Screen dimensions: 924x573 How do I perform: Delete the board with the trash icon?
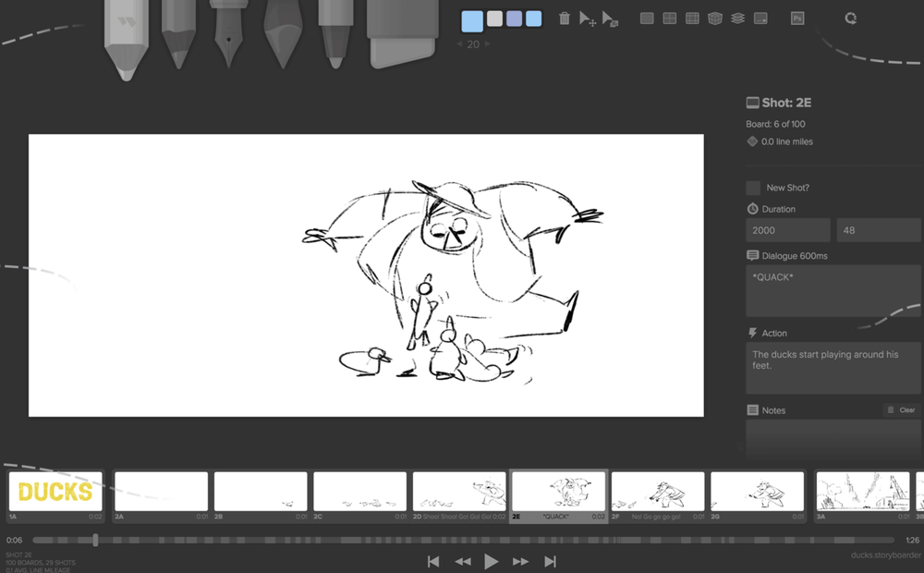564,17
